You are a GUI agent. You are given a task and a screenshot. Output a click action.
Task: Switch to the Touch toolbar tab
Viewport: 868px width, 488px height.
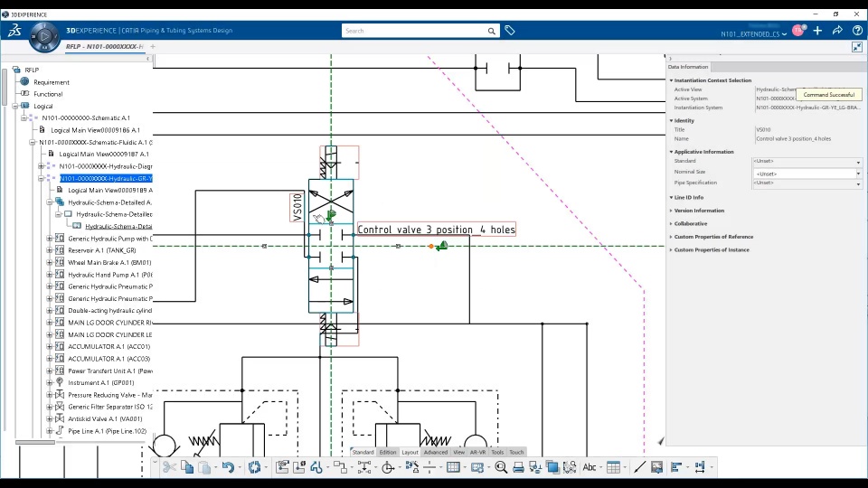click(x=516, y=452)
